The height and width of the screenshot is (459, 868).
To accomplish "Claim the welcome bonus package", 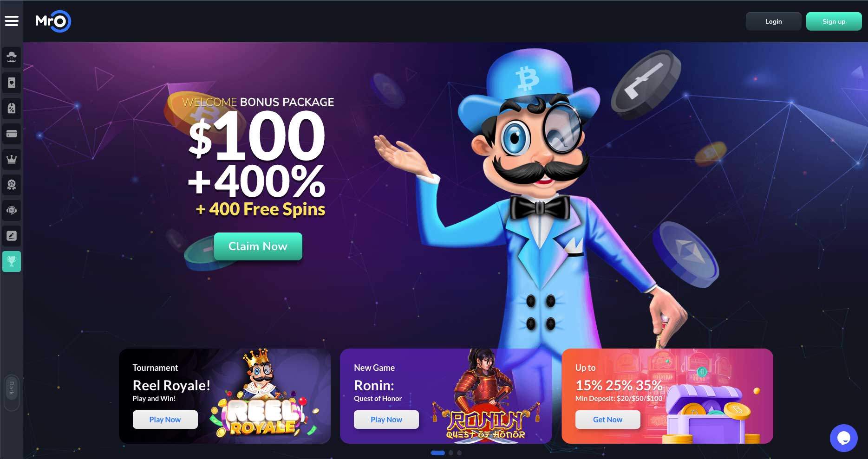I will pyautogui.click(x=258, y=246).
